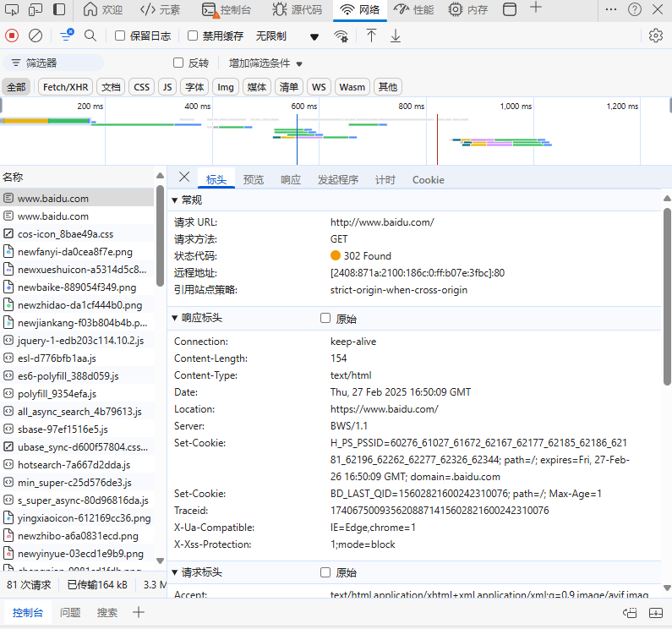The width and height of the screenshot is (672, 629).
Task: Toggle the activity bar dock icon
Action: point(59,9)
